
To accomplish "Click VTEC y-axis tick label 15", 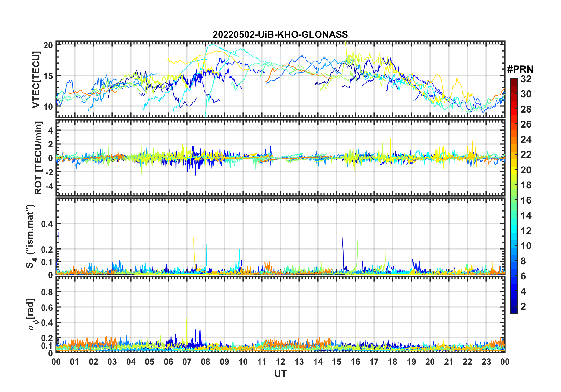I will click(48, 76).
